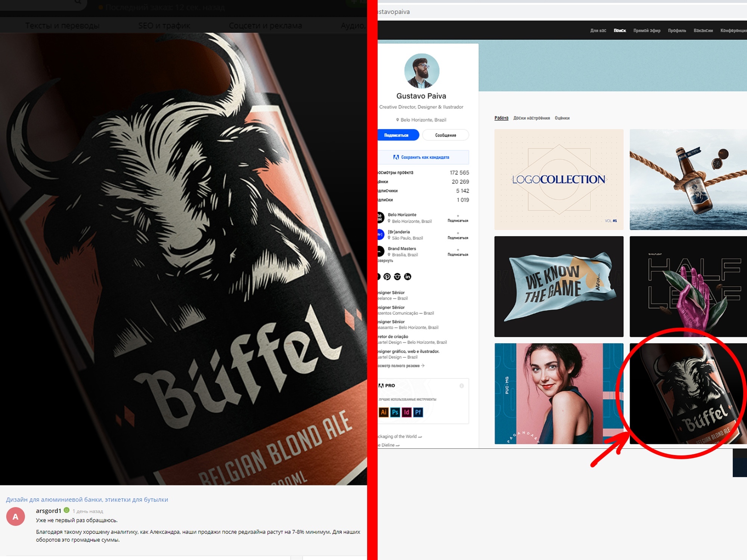Viewport: 747px width, 560px height.
Task: Open the LinkedIn profile icon
Action: pos(407,277)
